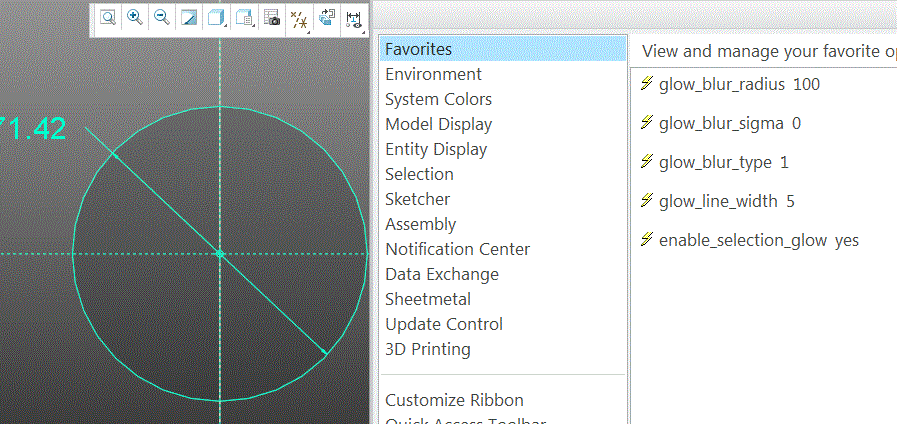Go to Model Display options
The height and width of the screenshot is (424, 897).
(438, 124)
